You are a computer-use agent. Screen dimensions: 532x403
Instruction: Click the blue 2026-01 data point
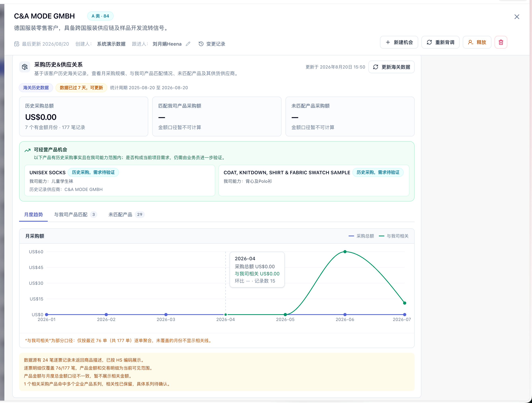point(47,314)
